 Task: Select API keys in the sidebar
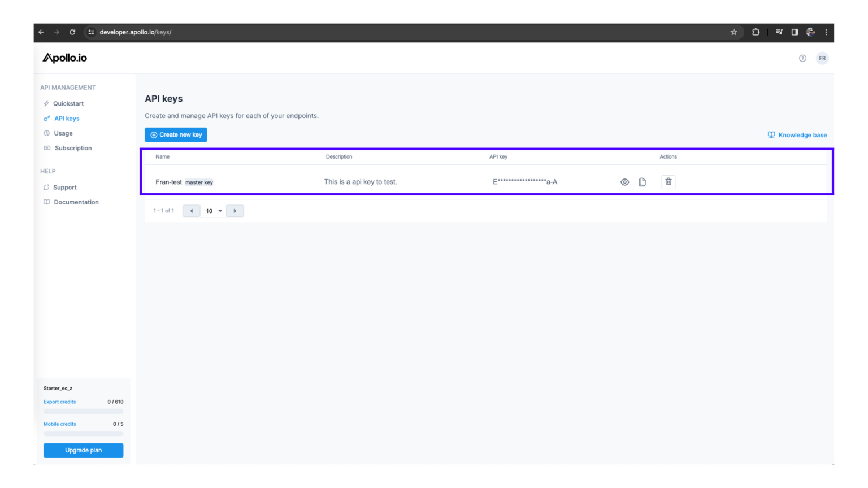(x=66, y=118)
